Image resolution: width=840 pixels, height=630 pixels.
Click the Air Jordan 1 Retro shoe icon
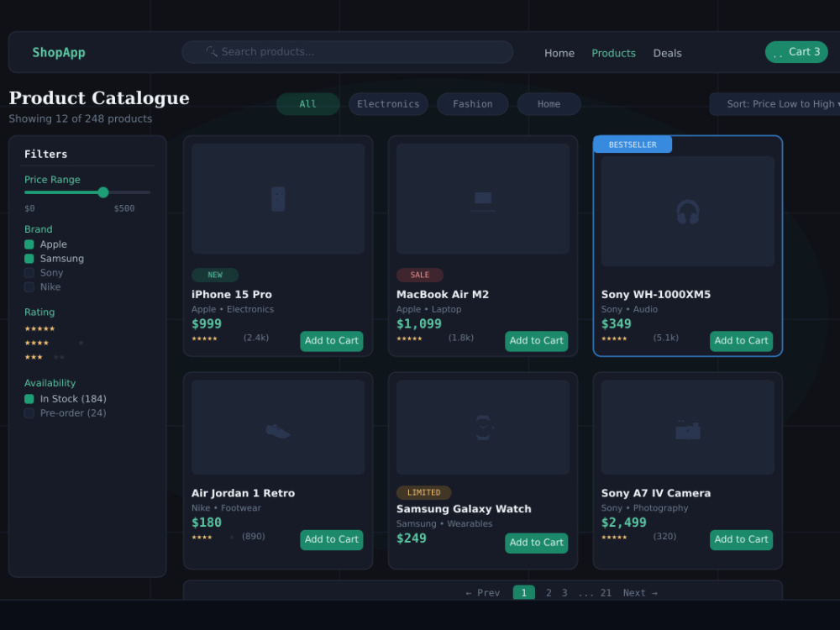coord(278,431)
